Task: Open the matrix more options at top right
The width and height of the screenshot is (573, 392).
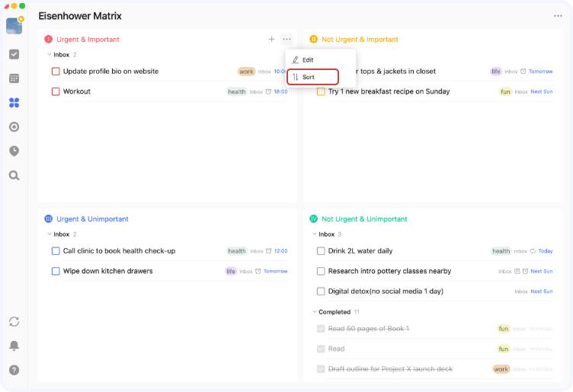Action: [x=558, y=16]
